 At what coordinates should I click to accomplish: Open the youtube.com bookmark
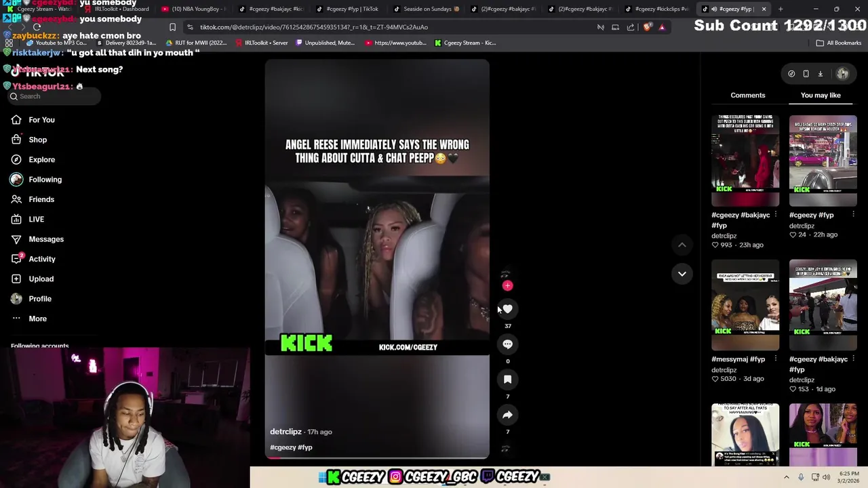click(396, 43)
